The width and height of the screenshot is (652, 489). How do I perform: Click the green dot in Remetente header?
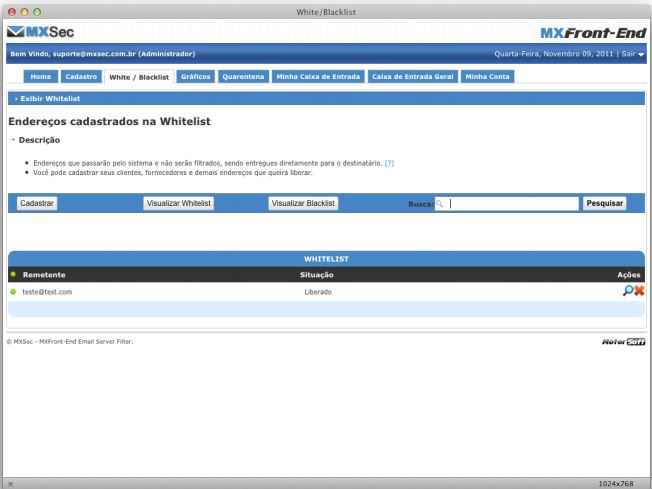click(13, 274)
